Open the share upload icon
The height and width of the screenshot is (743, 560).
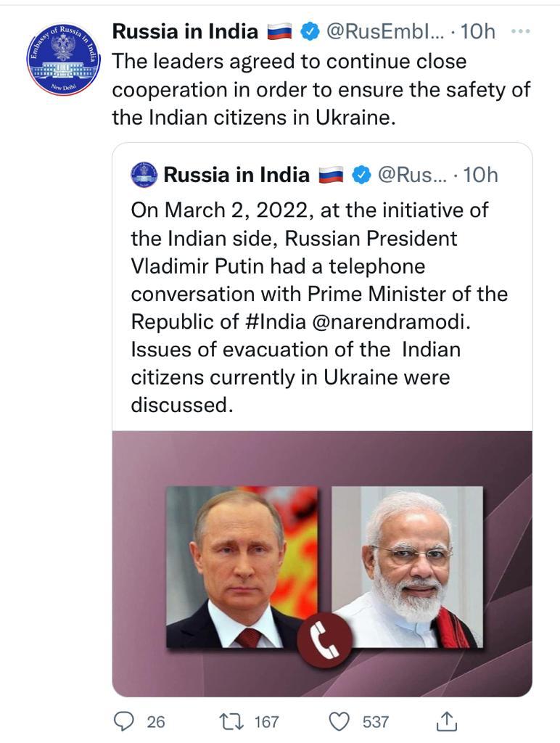click(447, 721)
